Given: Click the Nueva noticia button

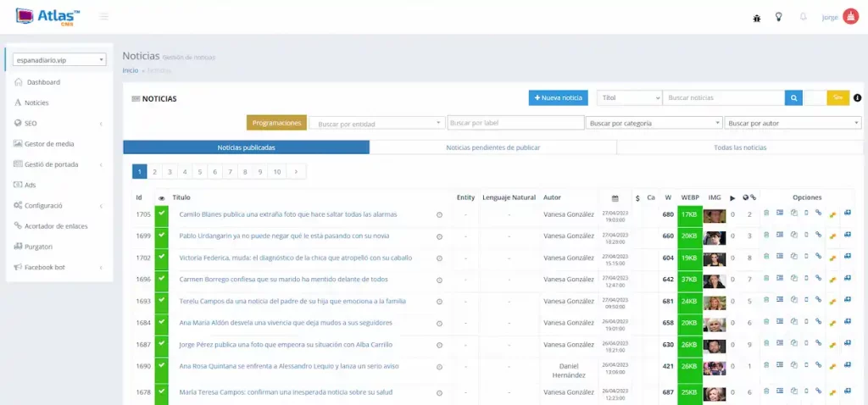Looking at the screenshot, I should (558, 98).
